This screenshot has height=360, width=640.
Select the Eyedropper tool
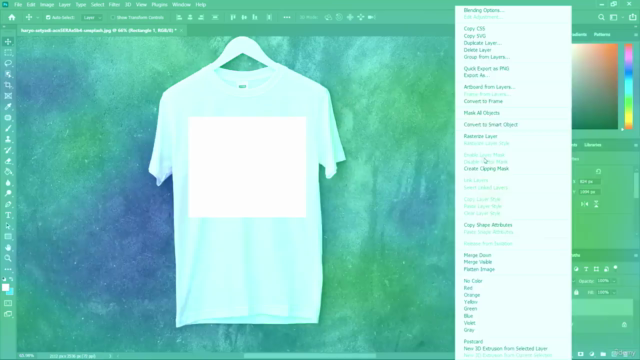(x=8, y=107)
